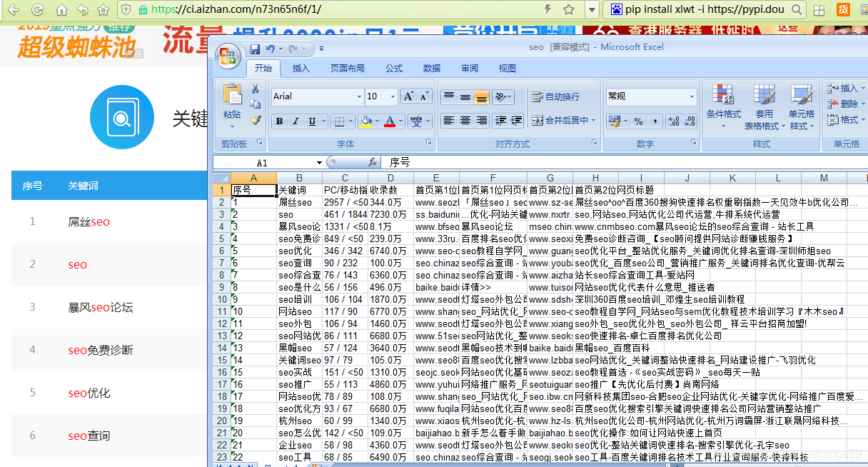Expand the browser address bar dropdown
This screenshot has width=868, height=467.
click(x=591, y=10)
